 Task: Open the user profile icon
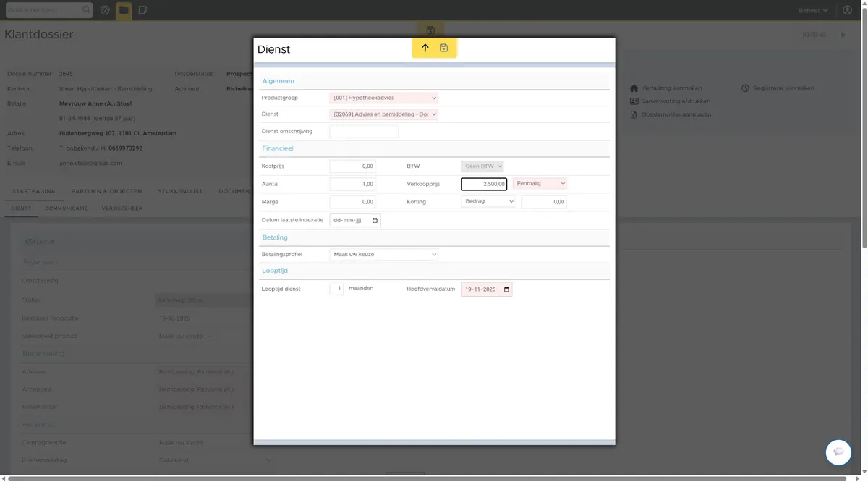click(x=848, y=10)
